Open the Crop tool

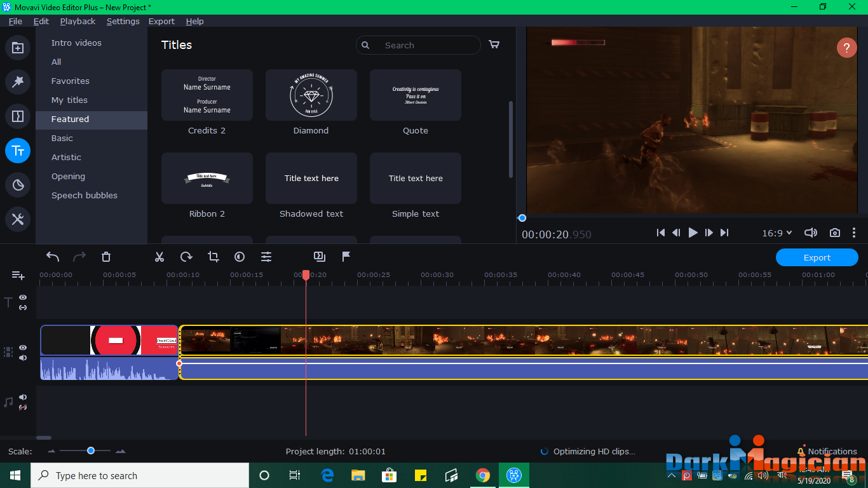214,257
